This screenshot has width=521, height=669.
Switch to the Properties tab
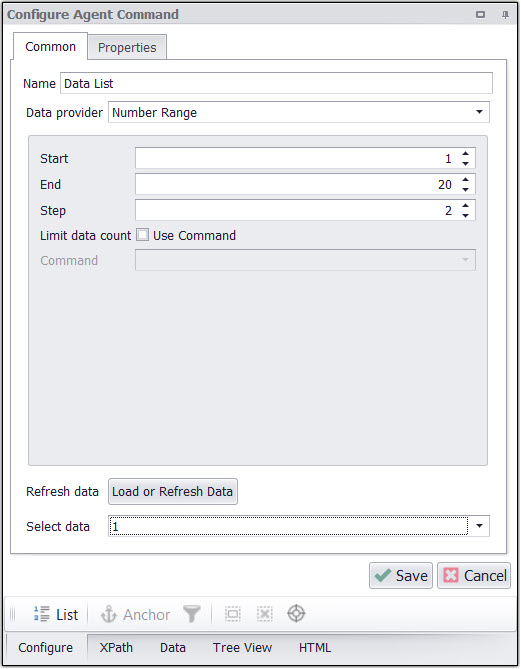pyautogui.click(x=127, y=47)
